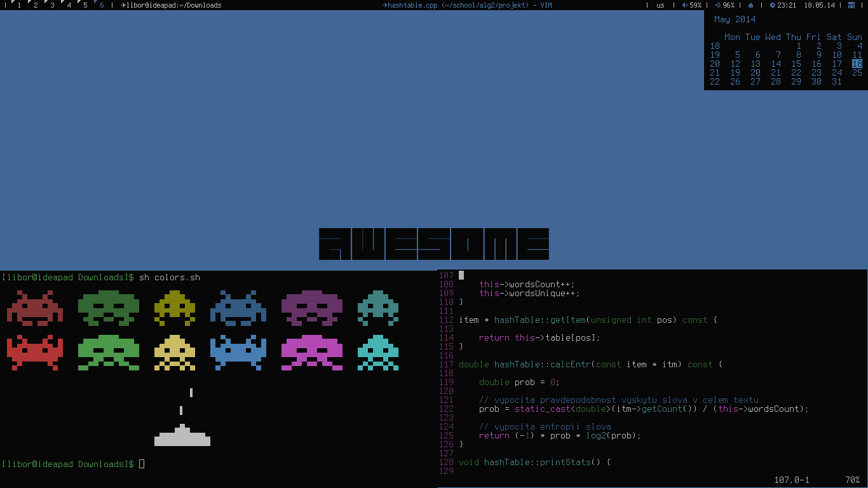
Task: Focus the libor@ideapad Downloads terminal in the tasklist
Action: [x=171, y=5]
